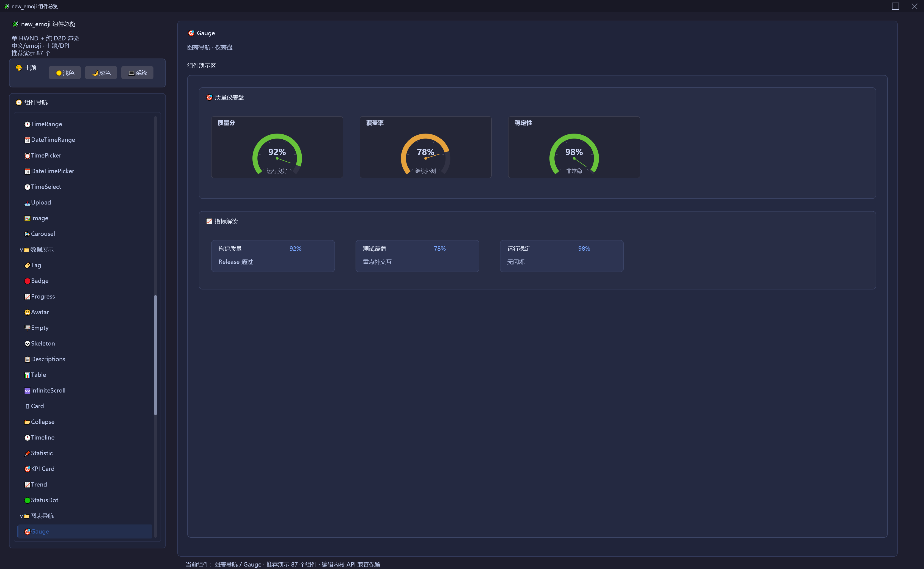
Task: Open the Carousel component page
Action: (x=85, y=234)
